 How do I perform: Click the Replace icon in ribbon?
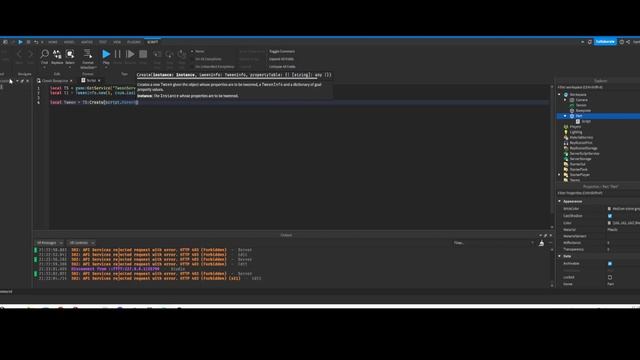click(x=57, y=54)
